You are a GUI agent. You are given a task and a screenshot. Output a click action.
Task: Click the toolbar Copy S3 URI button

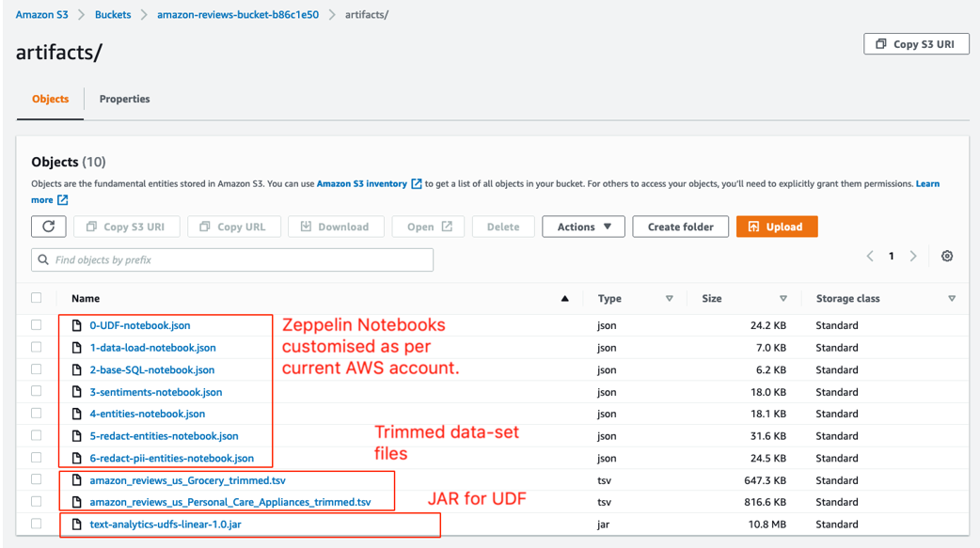point(127,227)
